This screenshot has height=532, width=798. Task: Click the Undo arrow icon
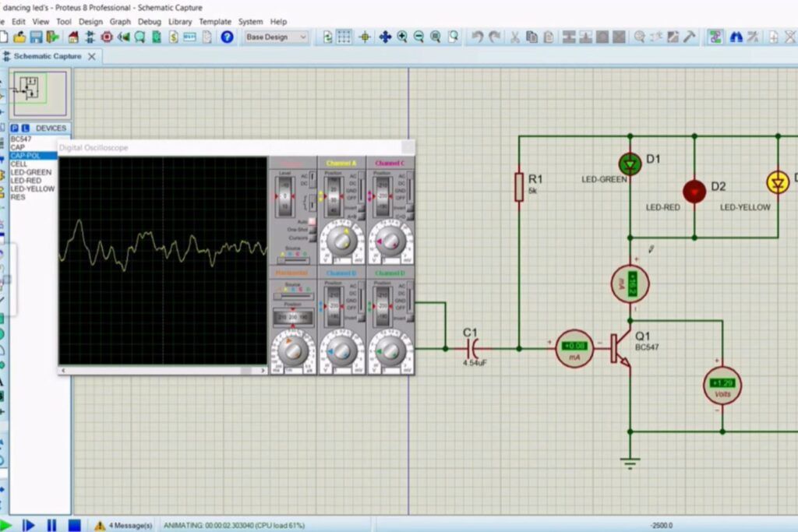477,37
